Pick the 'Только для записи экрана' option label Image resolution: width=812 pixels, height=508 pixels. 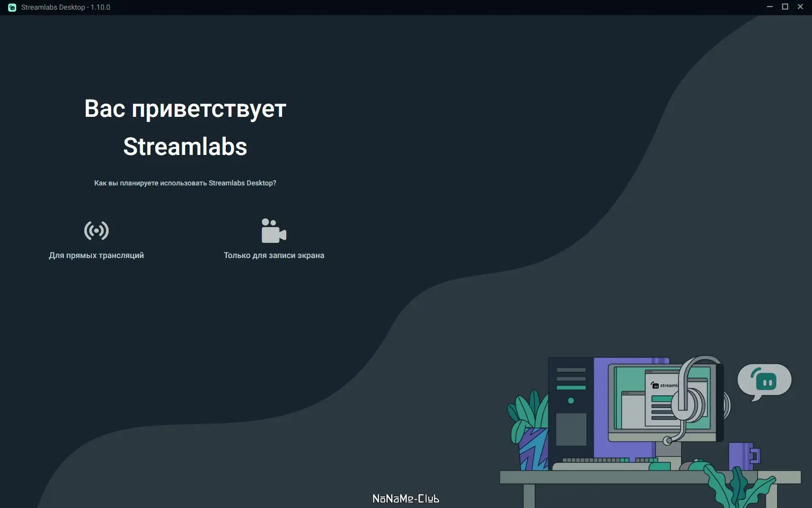click(x=274, y=256)
